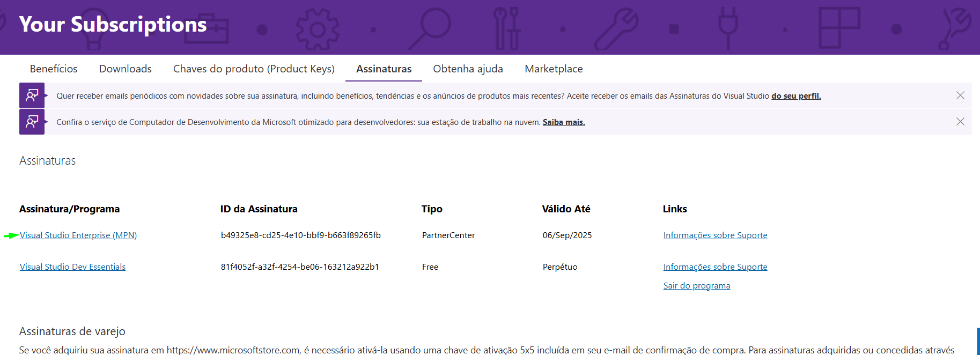The height and width of the screenshot is (355, 980).
Task: Follow the 'do seu perfil' link
Action: tap(796, 95)
